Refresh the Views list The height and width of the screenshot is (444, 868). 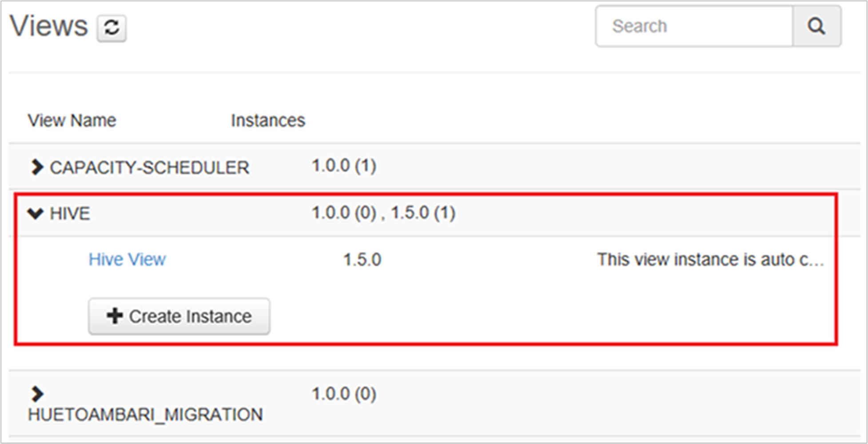coord(111,28)
